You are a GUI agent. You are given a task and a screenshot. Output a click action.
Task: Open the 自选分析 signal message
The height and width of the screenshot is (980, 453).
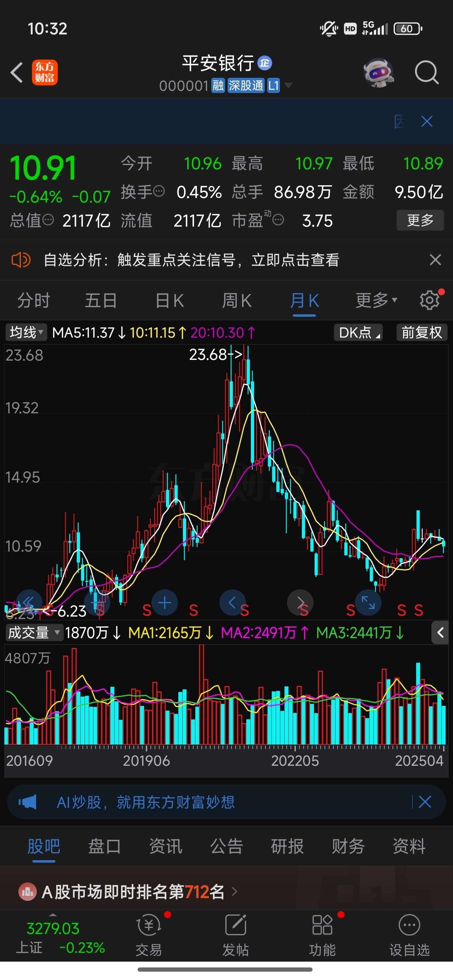(x=191, y=260)
